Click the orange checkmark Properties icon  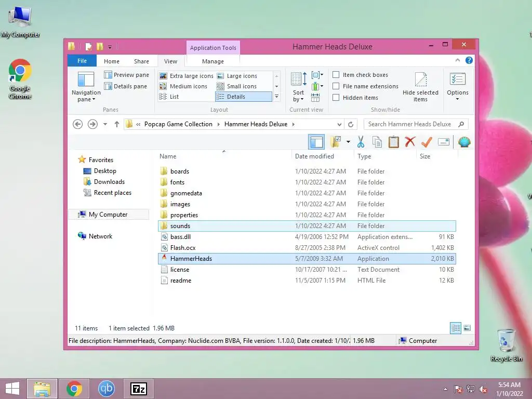tap(427, 142)
